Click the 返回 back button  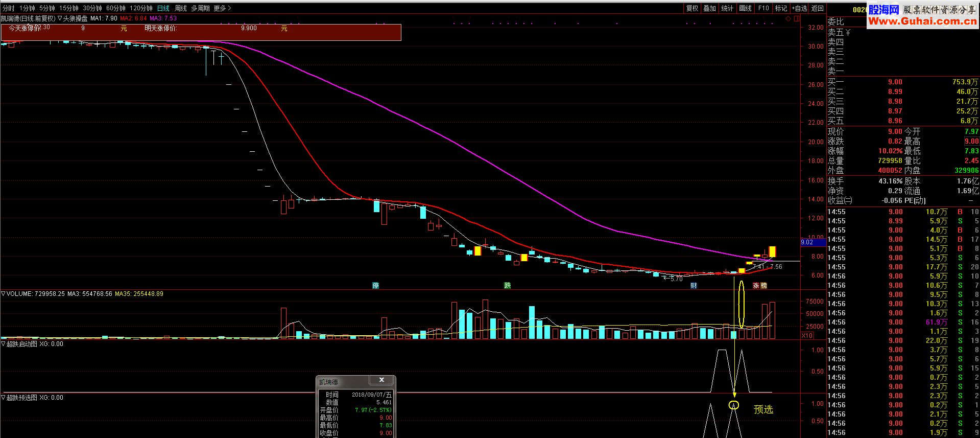point(818,8)
